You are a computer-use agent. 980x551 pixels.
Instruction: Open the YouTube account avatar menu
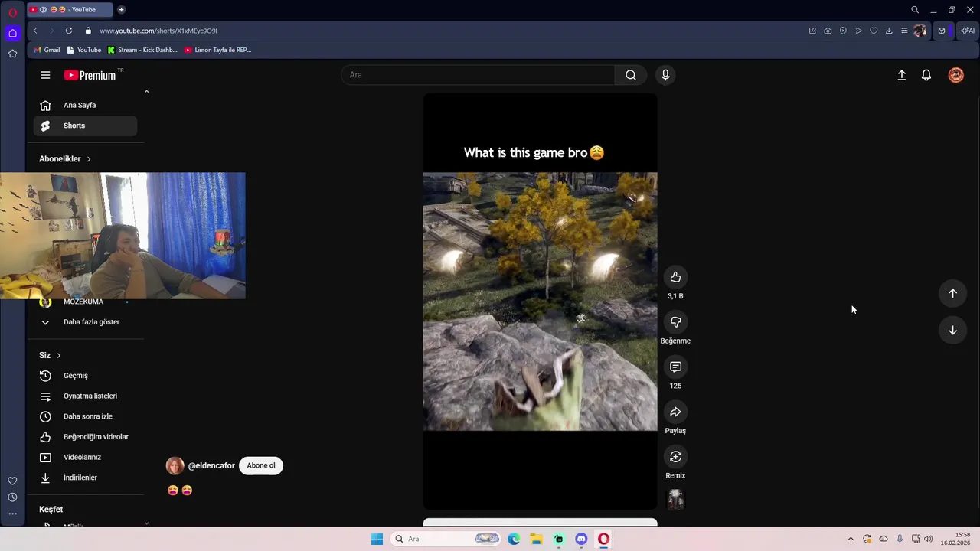[956, 75]
